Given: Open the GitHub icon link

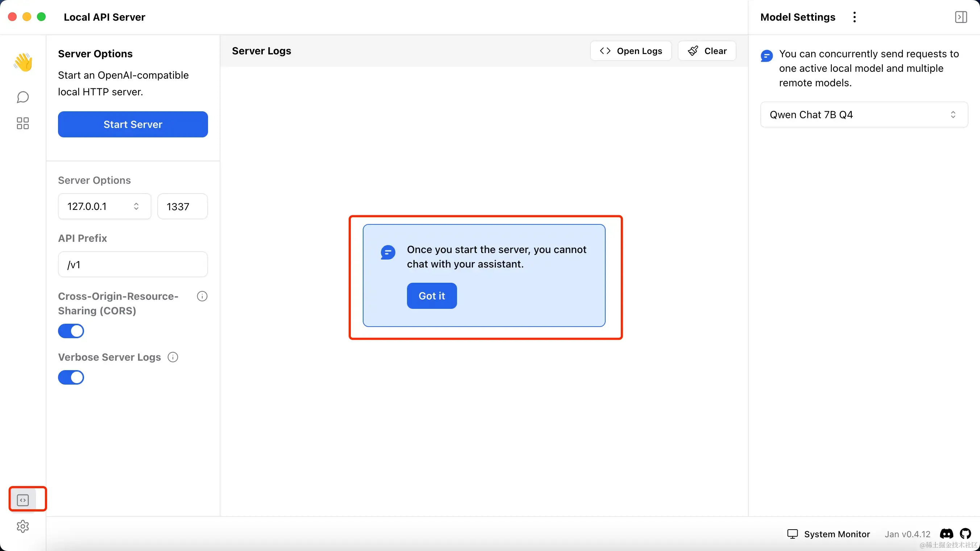Looking at the screenshot, I should 965,534.
